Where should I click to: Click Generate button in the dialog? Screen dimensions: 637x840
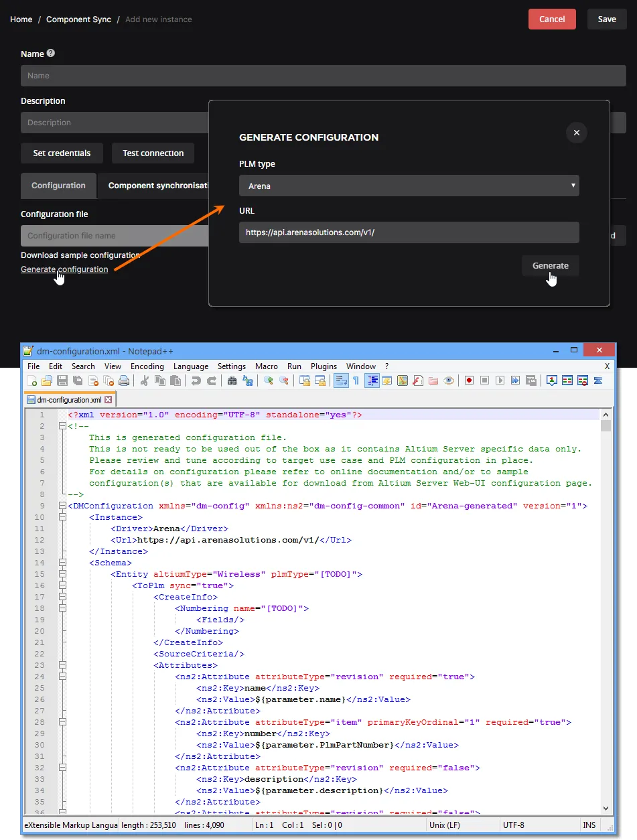551,266
